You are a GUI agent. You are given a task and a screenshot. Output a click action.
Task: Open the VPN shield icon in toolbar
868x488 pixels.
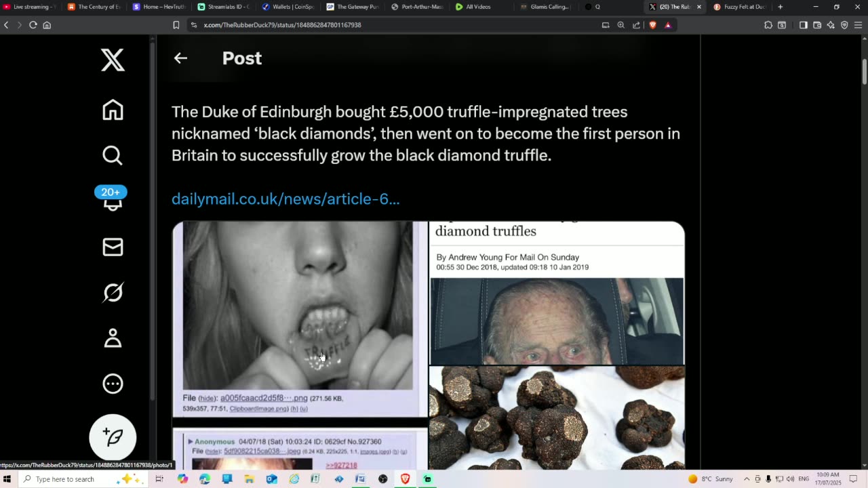[x=844, y=25]
